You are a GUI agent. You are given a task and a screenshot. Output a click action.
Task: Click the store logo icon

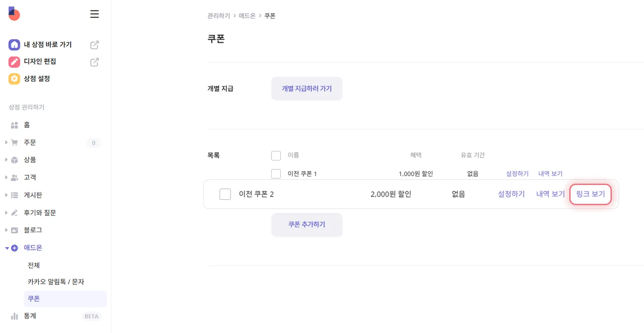(x=14, y=14)
